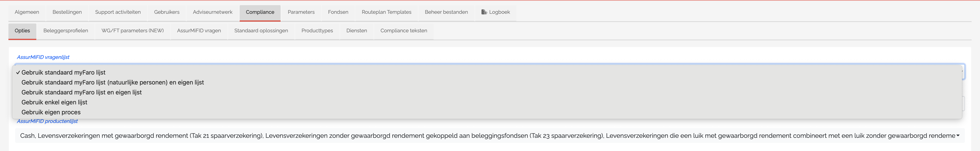Choose the 'natuurlijke personen' en eigen lijst option
980x151 pixels.
pyautogui.click(x=487, y=83)
